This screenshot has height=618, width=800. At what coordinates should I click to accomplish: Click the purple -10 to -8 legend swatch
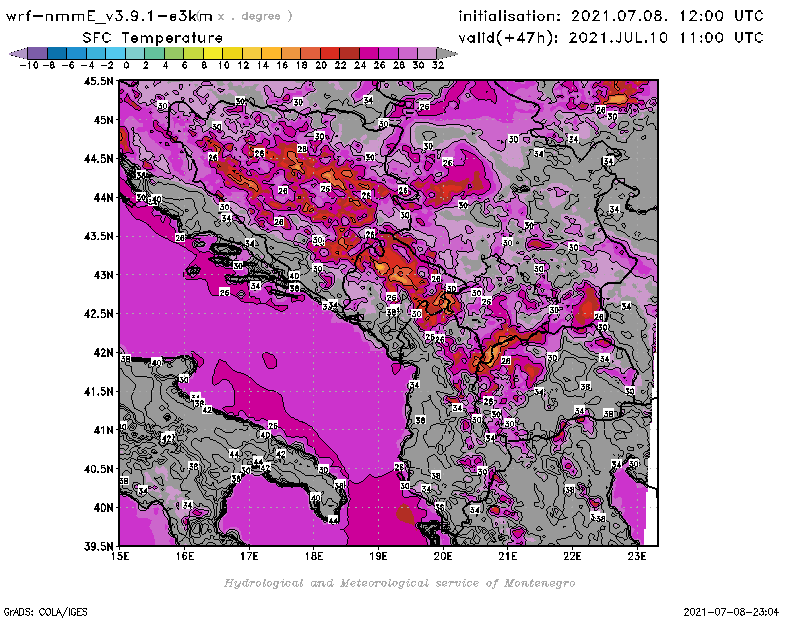pyautogui.click(x=38, y=53)
